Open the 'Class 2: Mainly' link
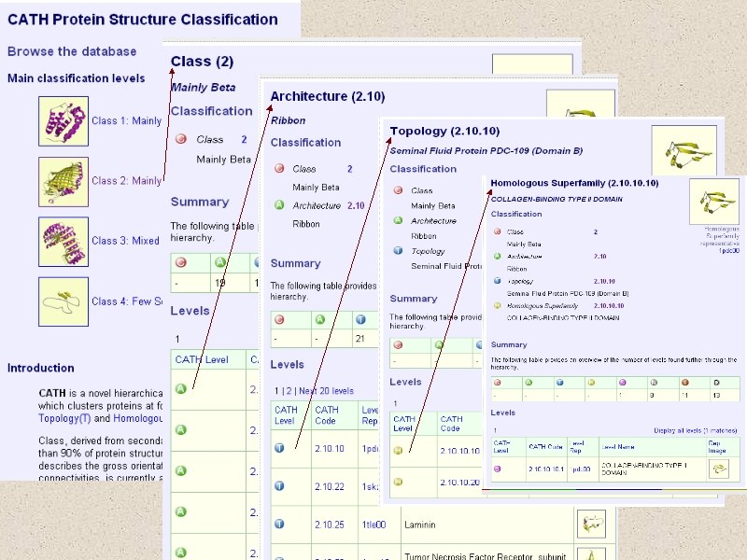 click(x=127, y=181)
